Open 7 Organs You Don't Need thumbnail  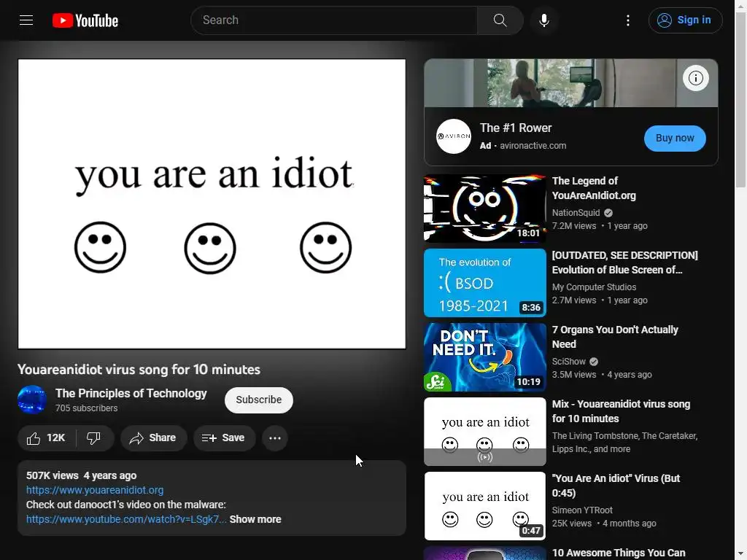[x=485, y=357]
